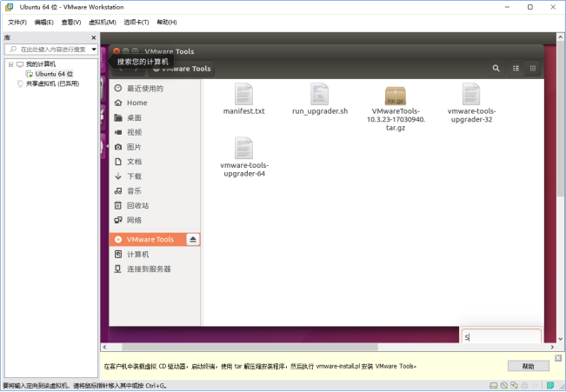Eject the VMware Tools disc
Viewport: 566px width, 392px height.
(x=193, y=239)
